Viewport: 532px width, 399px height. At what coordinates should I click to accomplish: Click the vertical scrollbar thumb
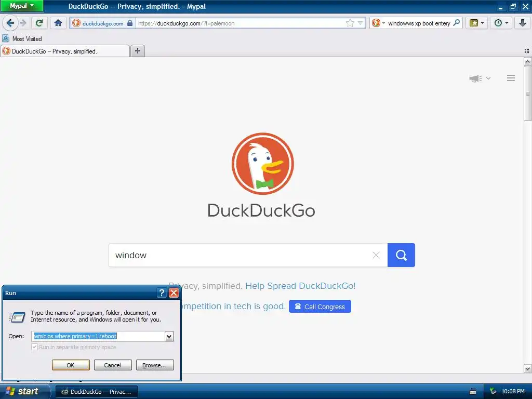coord(527,94)
